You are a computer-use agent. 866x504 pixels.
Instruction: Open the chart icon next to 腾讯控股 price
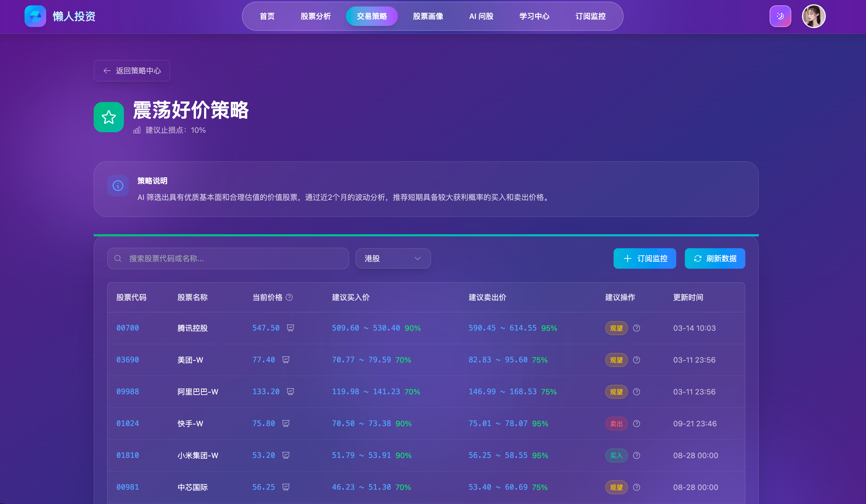click(x=290, y=328)
